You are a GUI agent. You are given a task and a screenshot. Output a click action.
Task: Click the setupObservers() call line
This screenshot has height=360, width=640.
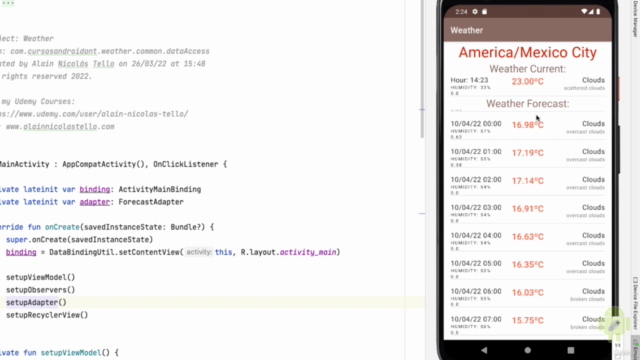coord(40,290)
